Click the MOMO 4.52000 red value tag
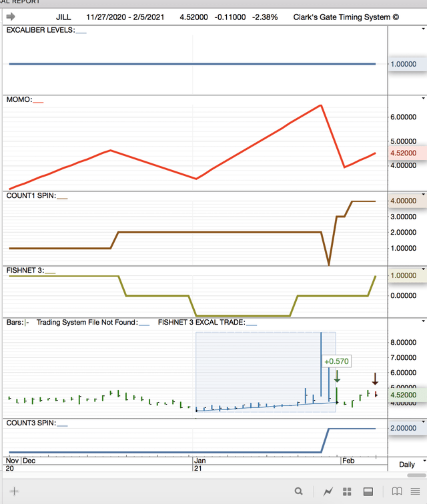This screenshot has height=504, width=427. coord(408,153)
